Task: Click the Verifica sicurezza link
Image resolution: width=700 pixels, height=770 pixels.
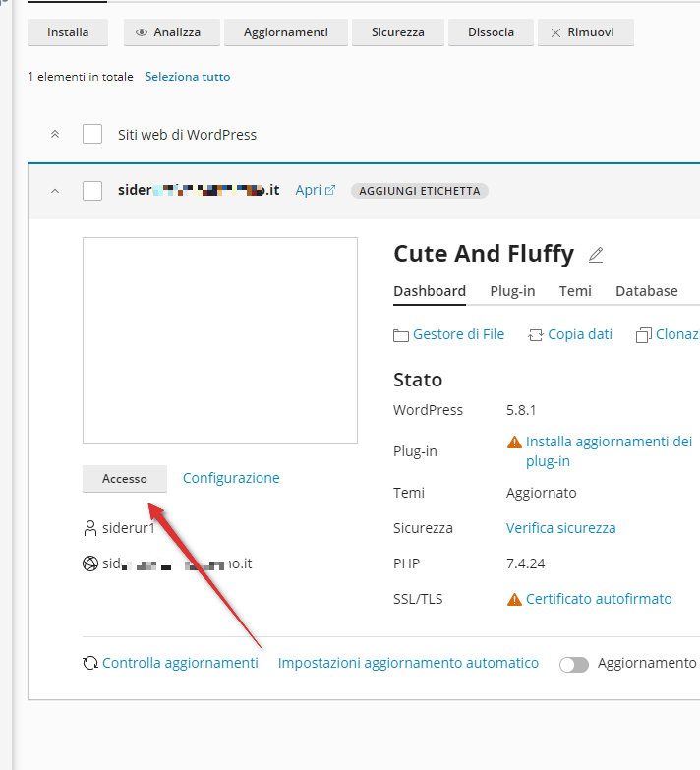Action: click(560, 528)
